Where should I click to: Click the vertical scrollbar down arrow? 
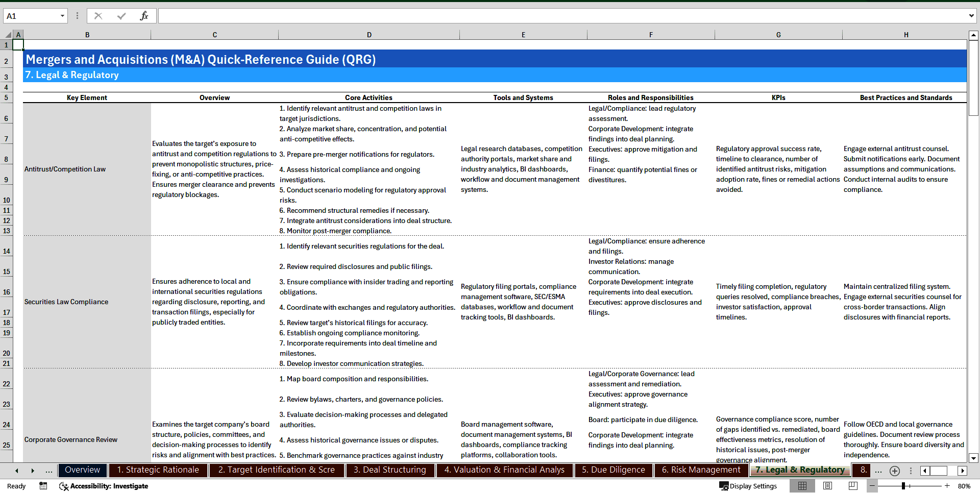(974, 458)
